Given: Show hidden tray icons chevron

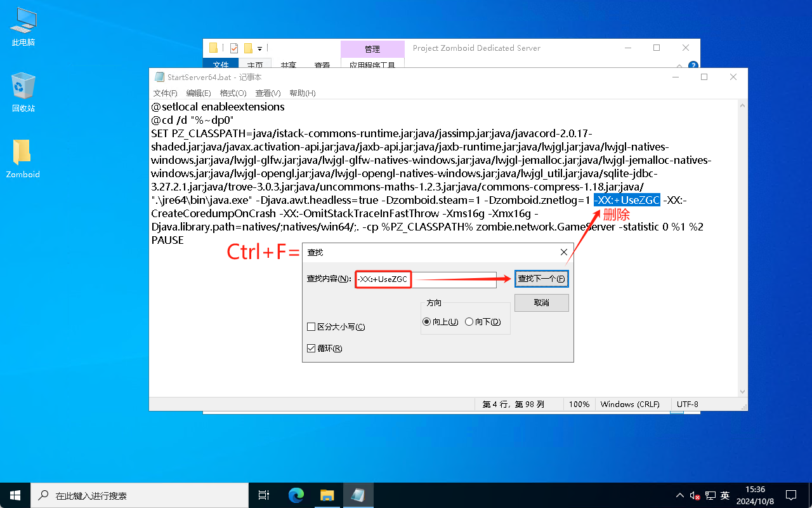Looking at the screenshot, I should [x=679, y=495].
